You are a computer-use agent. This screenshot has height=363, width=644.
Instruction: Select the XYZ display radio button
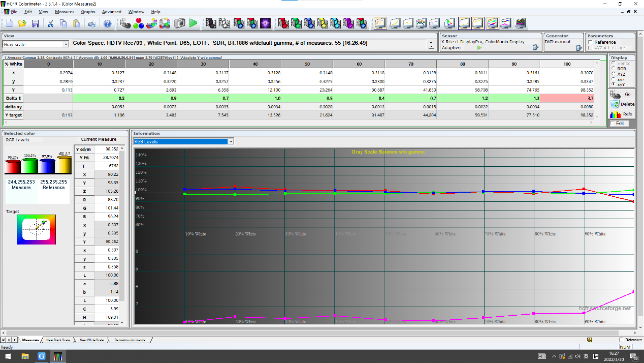613,74
